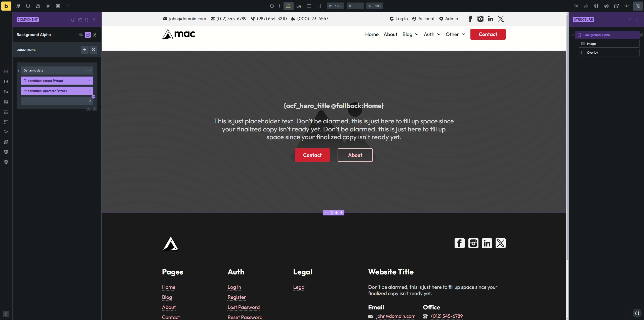
Task: Select the Overlay item in Structure panel
Action: (x=592, y=53)
